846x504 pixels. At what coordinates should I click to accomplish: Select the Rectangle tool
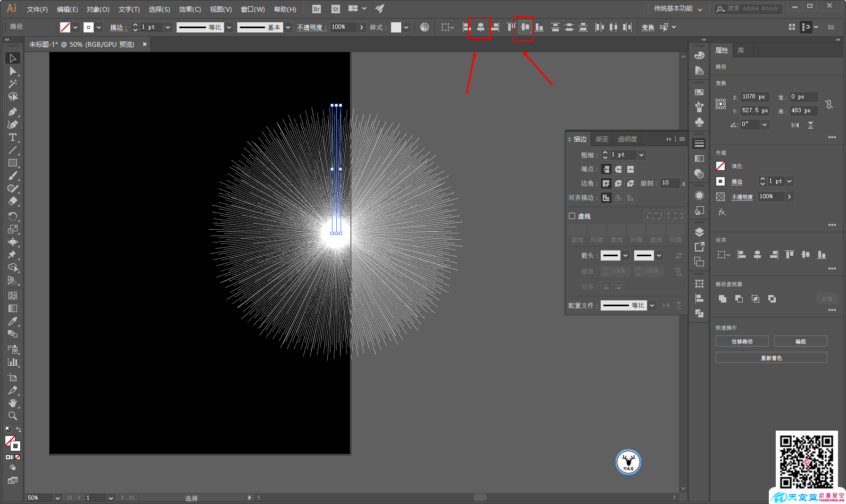pos(13,163)
